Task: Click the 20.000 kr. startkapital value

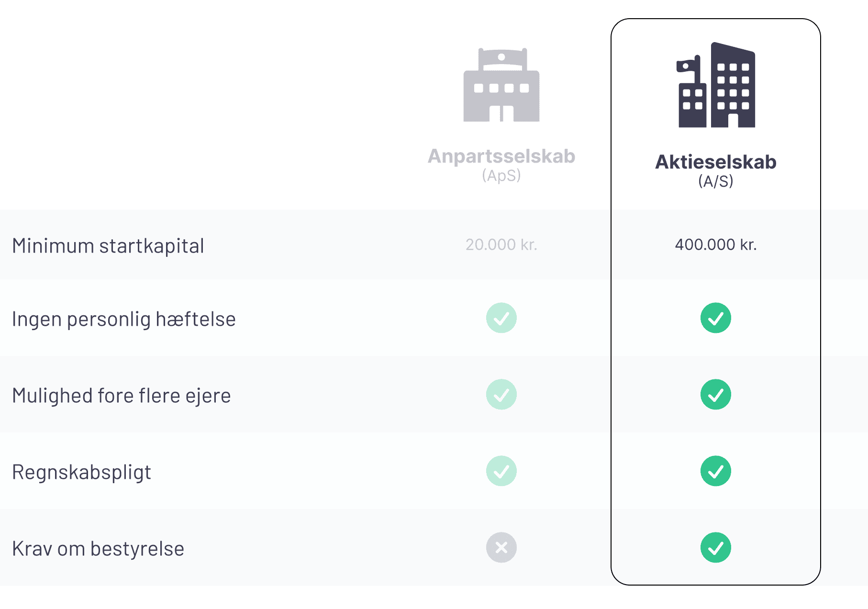Action: [501, 244]
